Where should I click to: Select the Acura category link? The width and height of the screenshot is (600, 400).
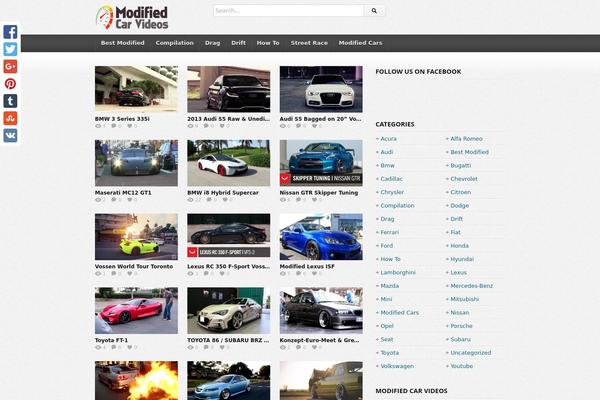click(388, 139)
